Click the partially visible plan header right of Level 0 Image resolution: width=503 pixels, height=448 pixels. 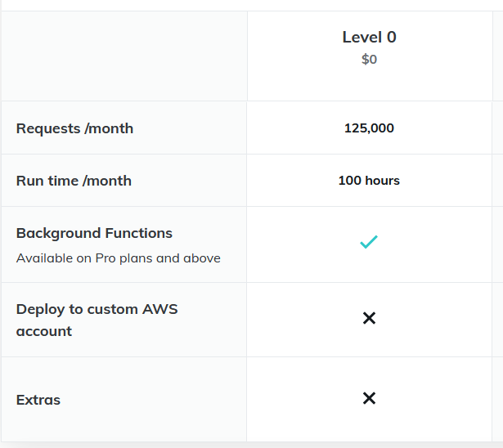(497, 56)
